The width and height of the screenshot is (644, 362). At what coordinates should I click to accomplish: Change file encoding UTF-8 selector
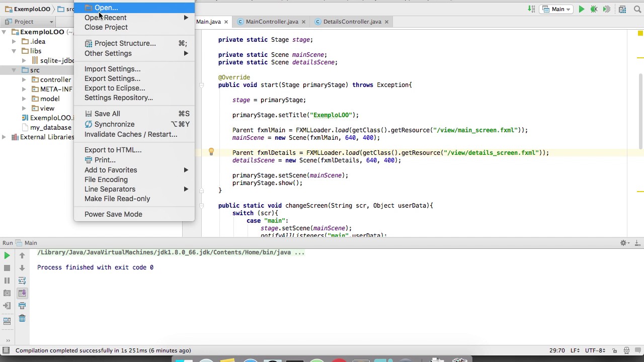tap(596, 350)
